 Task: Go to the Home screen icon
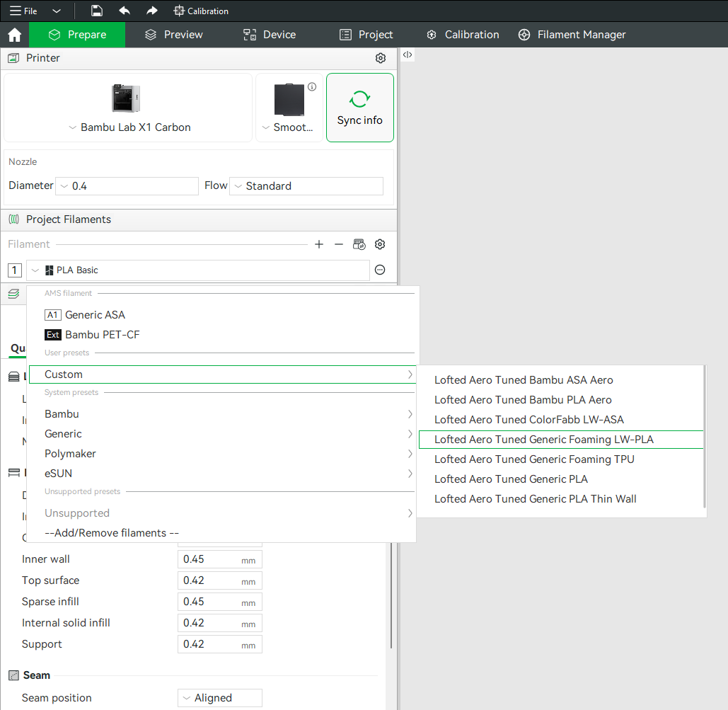(14, 35)
